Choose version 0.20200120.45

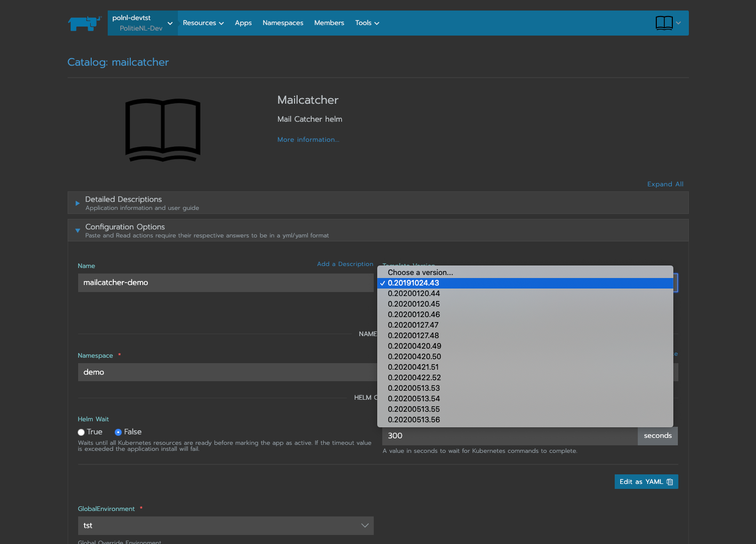click(x=525, y=304)
